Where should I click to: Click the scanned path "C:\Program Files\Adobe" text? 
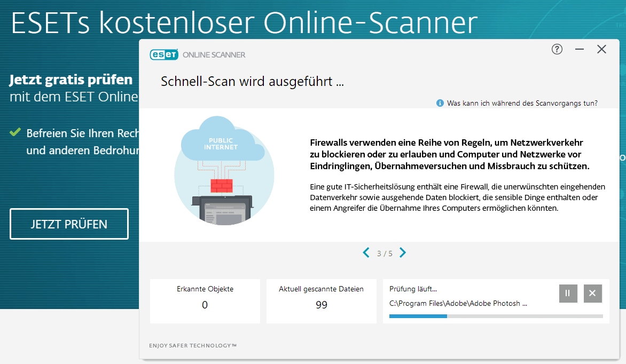pyautogui.click(x=458, y=303)
